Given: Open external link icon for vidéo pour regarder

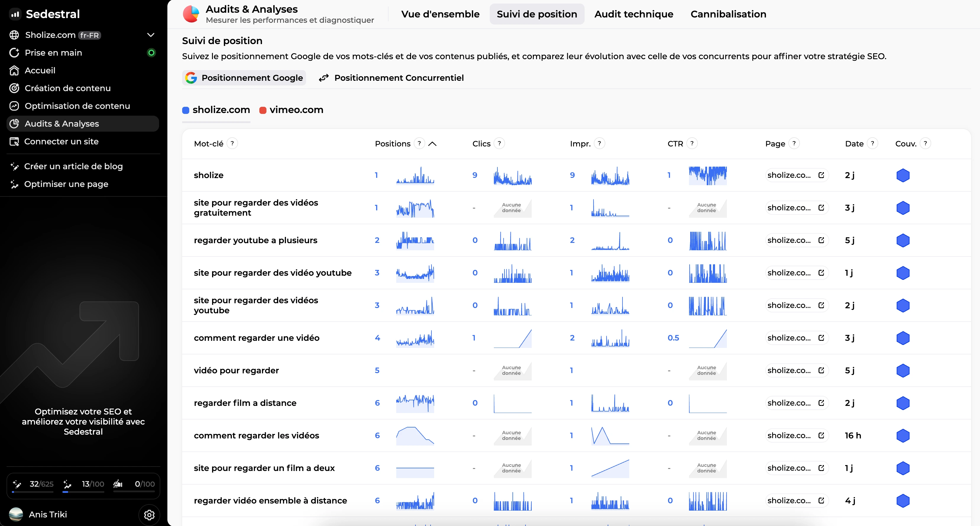Looking at the screenshot, I should click(821, 370).
